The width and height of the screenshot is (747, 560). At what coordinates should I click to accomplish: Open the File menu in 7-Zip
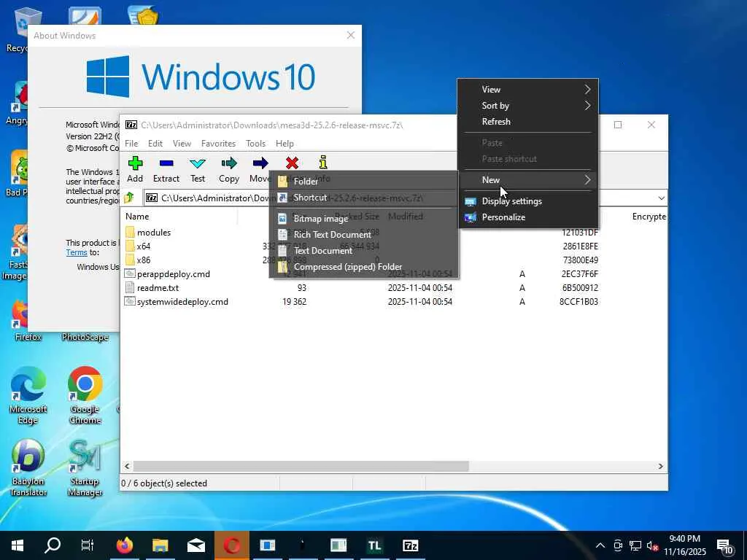click(131, 144)
